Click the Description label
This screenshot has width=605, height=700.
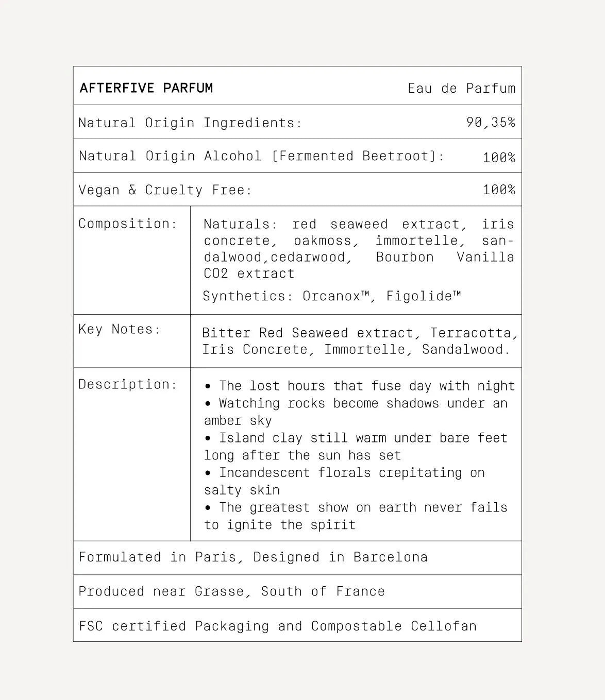click(x=127, y=384)
